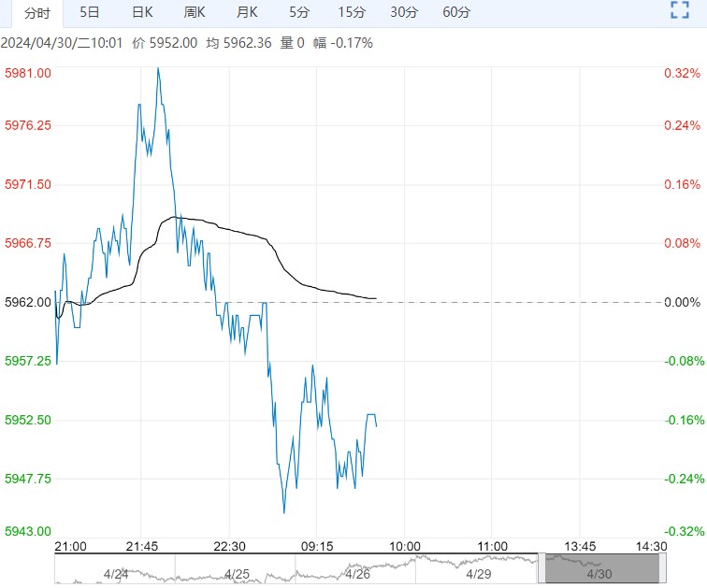Image resolution: width=707 pixels, height=588 pixels.
Task: Switch to 30分 interval view
Action: [x=404, y=12]
